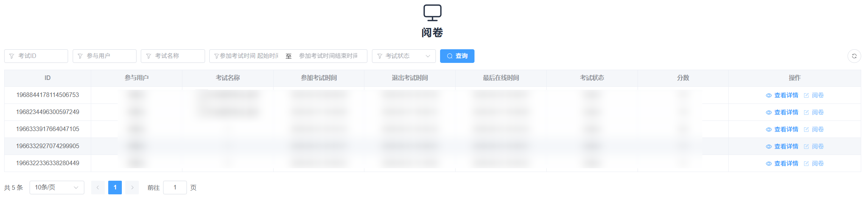Viewport: 868px width, 197px height.
Task: Open 查看详情 for ID 1968234496300597249
Action: pos(782,113)
